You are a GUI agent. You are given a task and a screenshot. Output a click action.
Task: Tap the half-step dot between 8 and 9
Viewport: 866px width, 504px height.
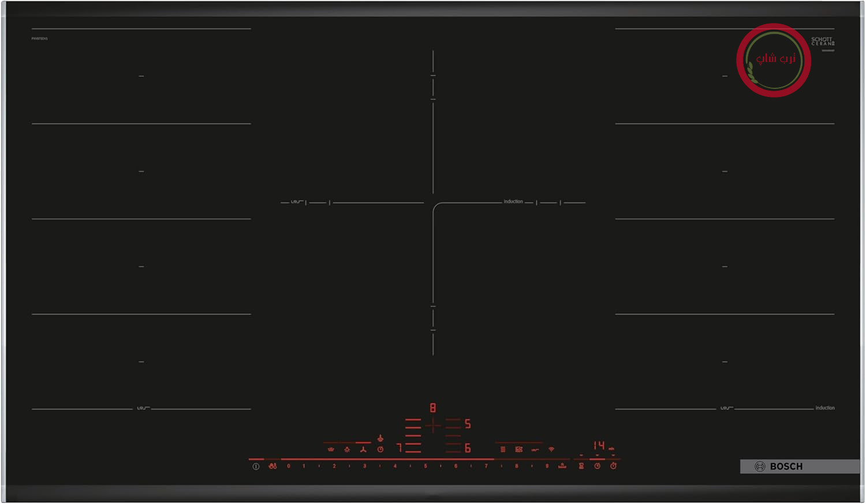[x=532, y=466]
